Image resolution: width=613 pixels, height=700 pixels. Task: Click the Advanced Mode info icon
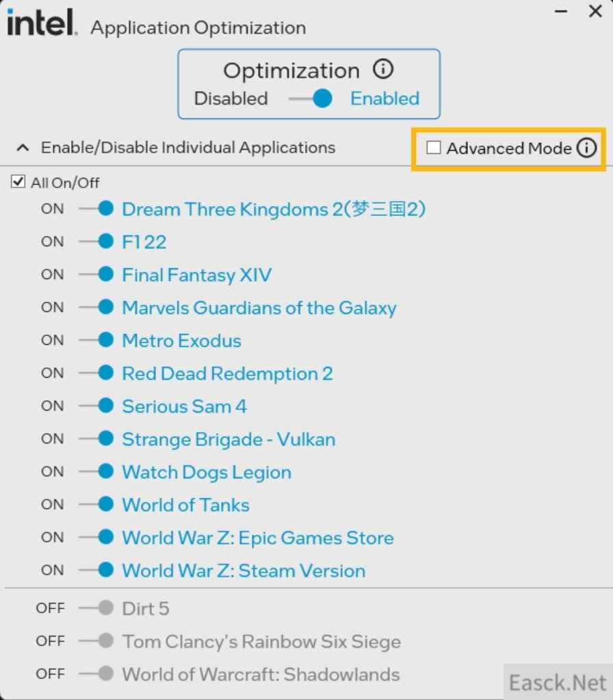(x=586, y=148)
